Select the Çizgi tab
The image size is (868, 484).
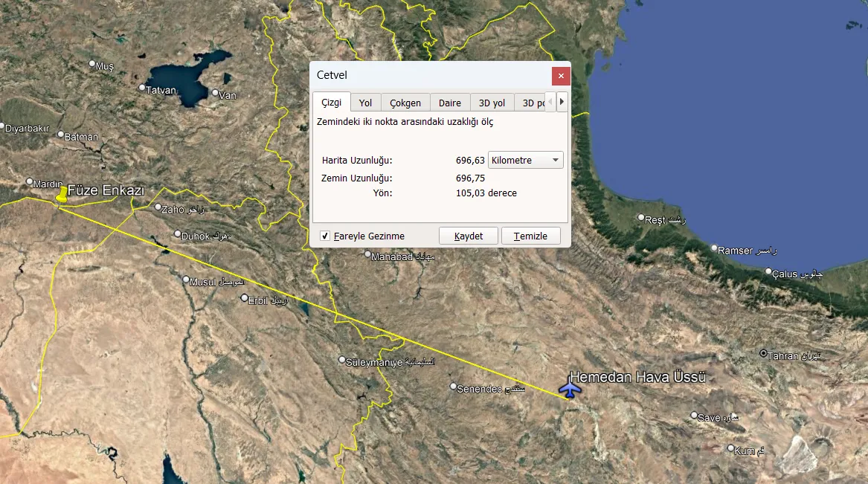click(331, 103)
